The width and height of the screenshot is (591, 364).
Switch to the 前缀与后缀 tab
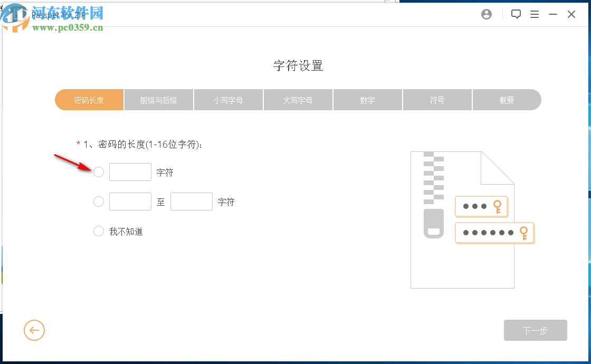pos(158,100)
